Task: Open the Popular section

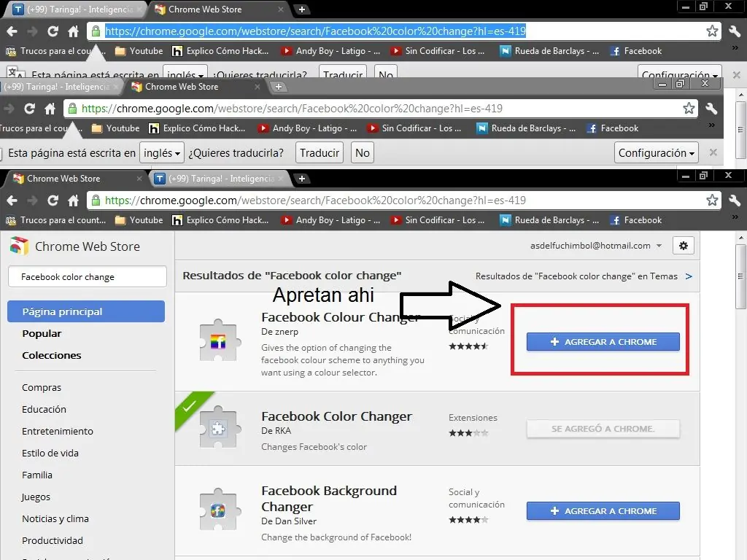Action: [x=42, y=333]
